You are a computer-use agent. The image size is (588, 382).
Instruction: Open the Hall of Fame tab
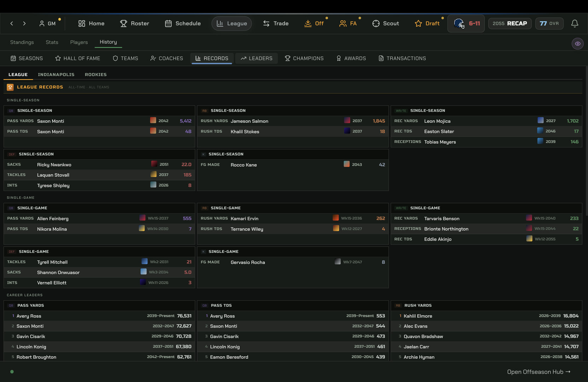pyautogui.click(x=78, y=58)
